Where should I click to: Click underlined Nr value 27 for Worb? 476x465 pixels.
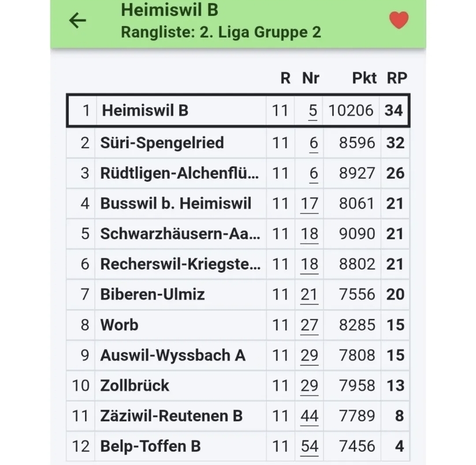tap(309, 325)
